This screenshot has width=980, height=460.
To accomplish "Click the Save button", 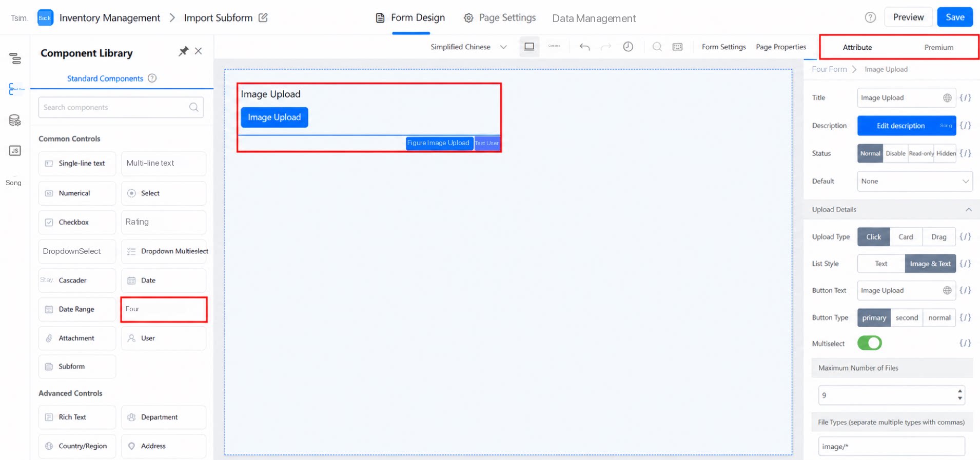I will [955, 17].
